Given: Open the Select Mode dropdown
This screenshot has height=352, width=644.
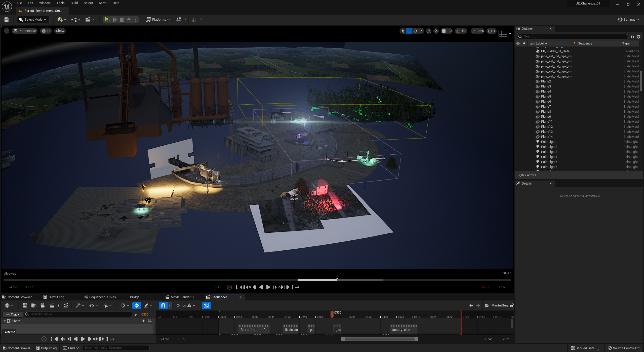Looking at the screenshot, I should 33,20.
